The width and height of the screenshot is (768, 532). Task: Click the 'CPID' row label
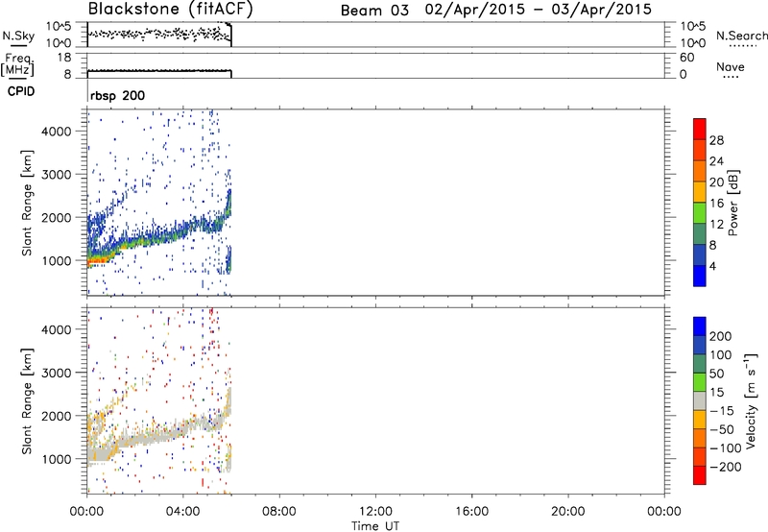pyautogui.click(x=20, y=91)
